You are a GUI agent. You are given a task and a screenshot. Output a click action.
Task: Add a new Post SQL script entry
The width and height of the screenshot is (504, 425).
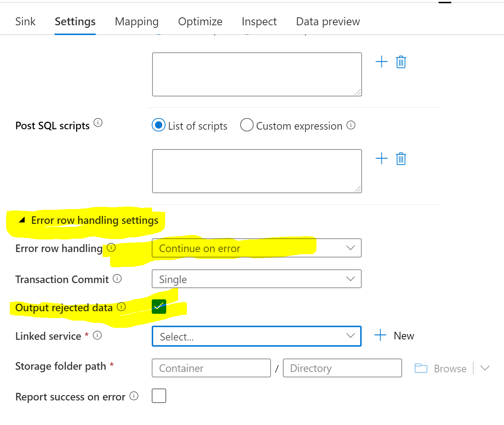(382, 158)
